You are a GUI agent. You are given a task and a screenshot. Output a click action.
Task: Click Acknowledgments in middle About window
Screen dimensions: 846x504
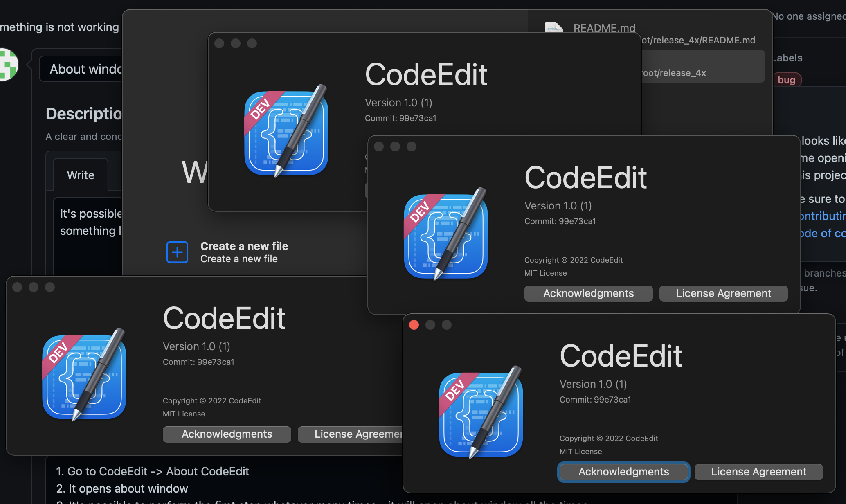[588, 293]
